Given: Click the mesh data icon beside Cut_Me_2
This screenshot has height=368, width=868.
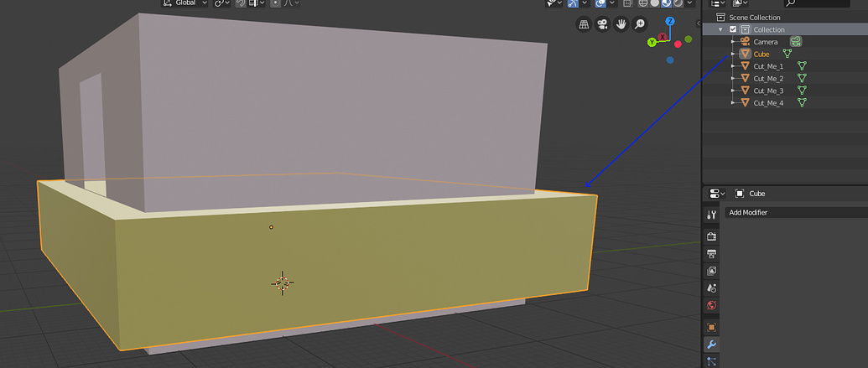Looking at the screenshot, I should (802, 78).
